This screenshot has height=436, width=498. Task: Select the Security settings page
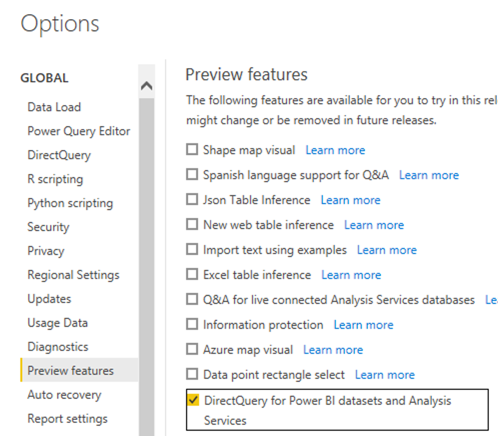tap(48, 227)
